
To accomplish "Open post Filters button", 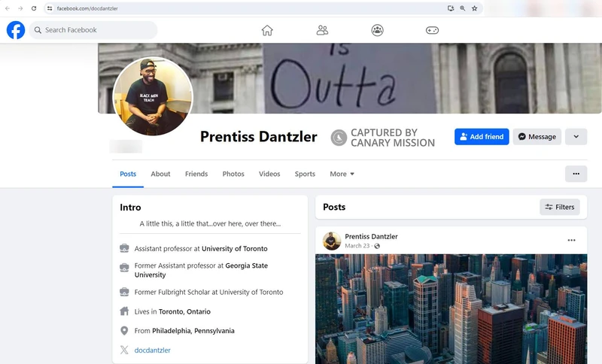I will [x=560, y=207].
